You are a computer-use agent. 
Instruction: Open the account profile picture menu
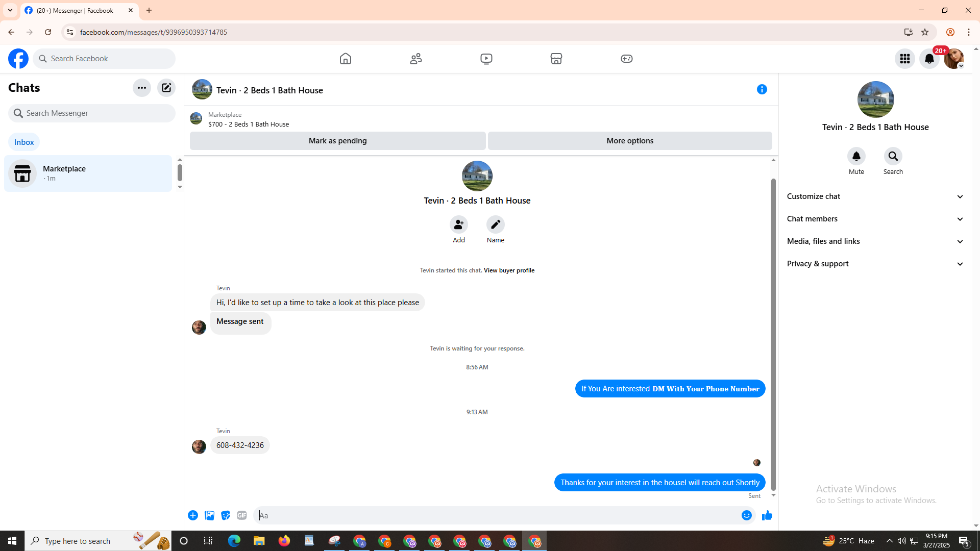[x=954, y=59]
